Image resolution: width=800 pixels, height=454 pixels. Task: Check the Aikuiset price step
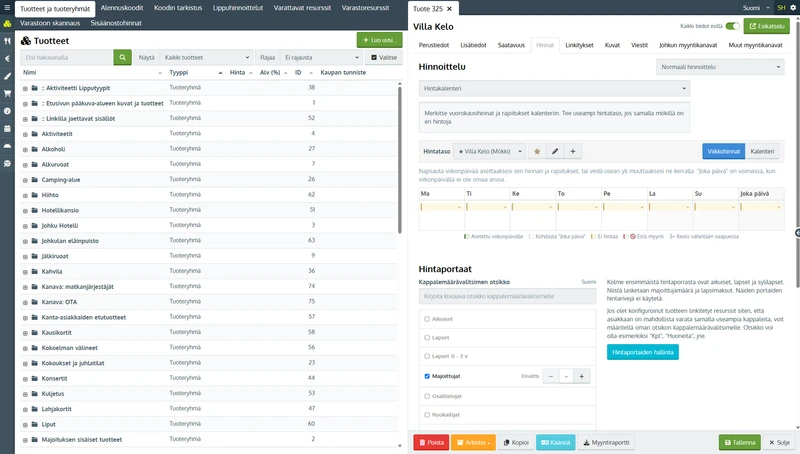(427, 319)
